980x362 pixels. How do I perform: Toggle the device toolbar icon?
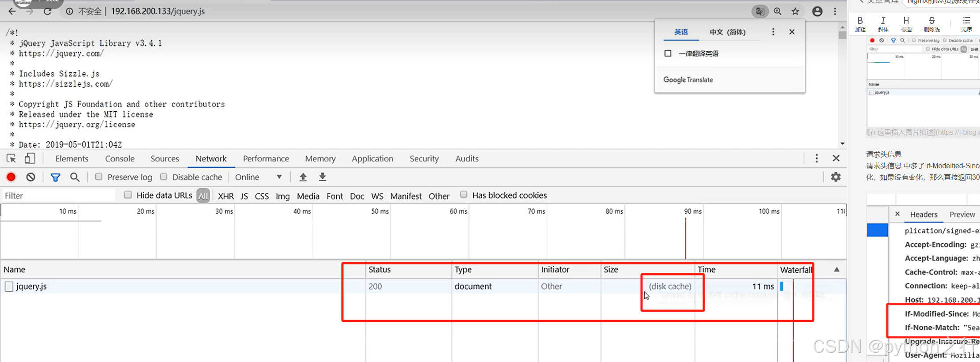click(30, 158)
